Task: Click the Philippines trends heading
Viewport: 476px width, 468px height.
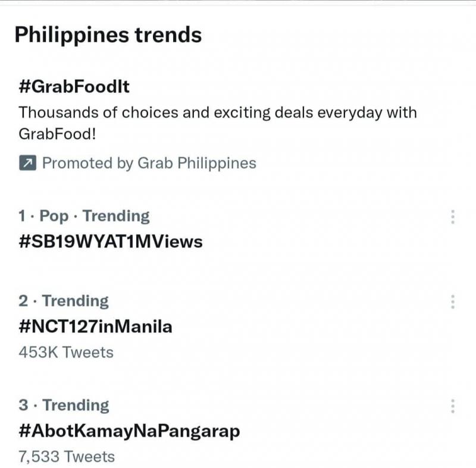Action: click(108, 35)
